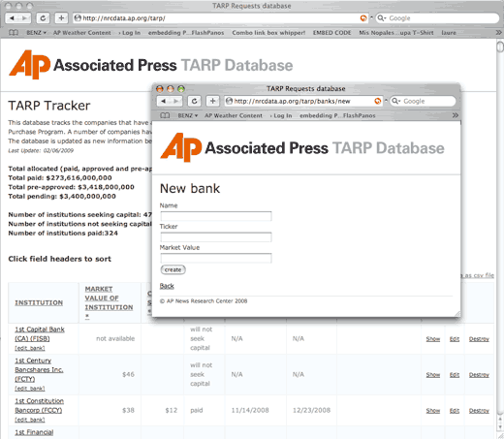Image resolution: width=504 pixels, height=439 pixels.
Task: Click Show for 1st Century Bancshares row
Action: (x=433, y=375)
